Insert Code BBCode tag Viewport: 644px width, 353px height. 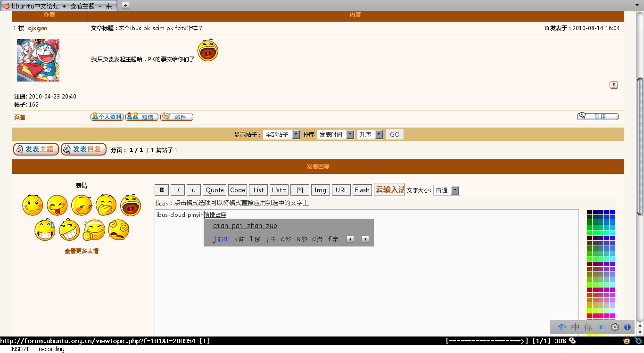pos(238,190)
